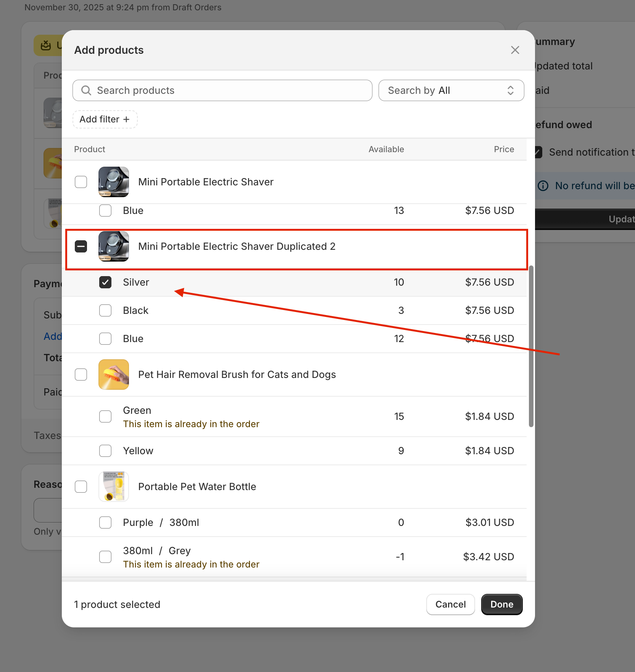Close the Add products dialog
635x672 pixels.
[x=515, y=50]
